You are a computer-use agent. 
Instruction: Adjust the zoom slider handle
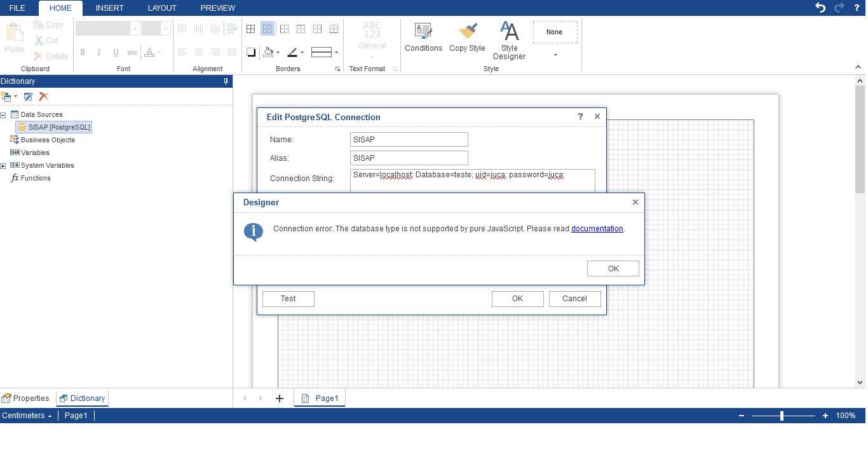[x=782, y=416]
